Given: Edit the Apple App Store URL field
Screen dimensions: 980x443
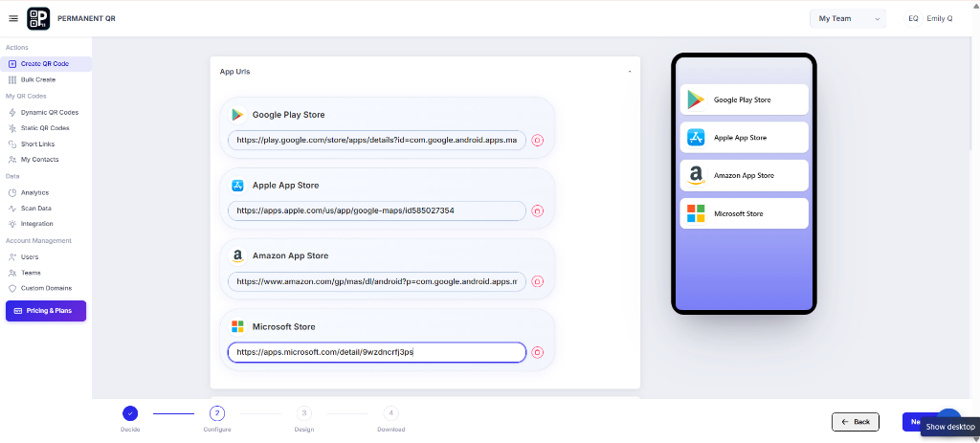Looking at the screenshot, I should click(377, 210).
